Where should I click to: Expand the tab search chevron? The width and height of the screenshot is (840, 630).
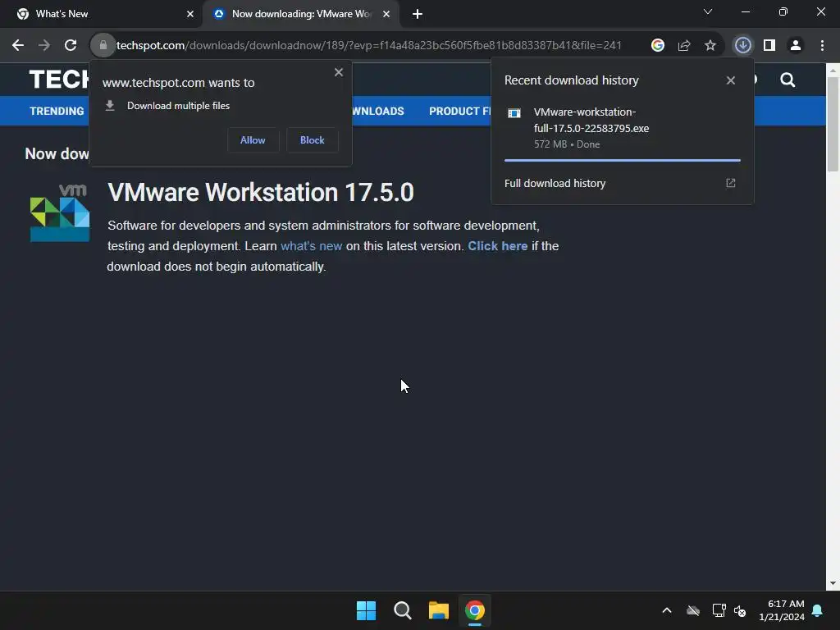(x=708, y=11)
